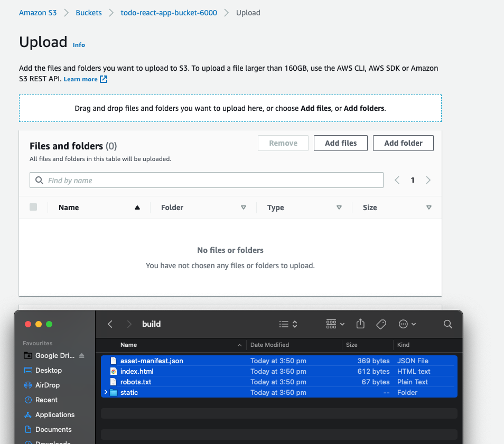504x444 pixels.
Task: Open Applications in Finder sidebar
Action: coord(50,414)
